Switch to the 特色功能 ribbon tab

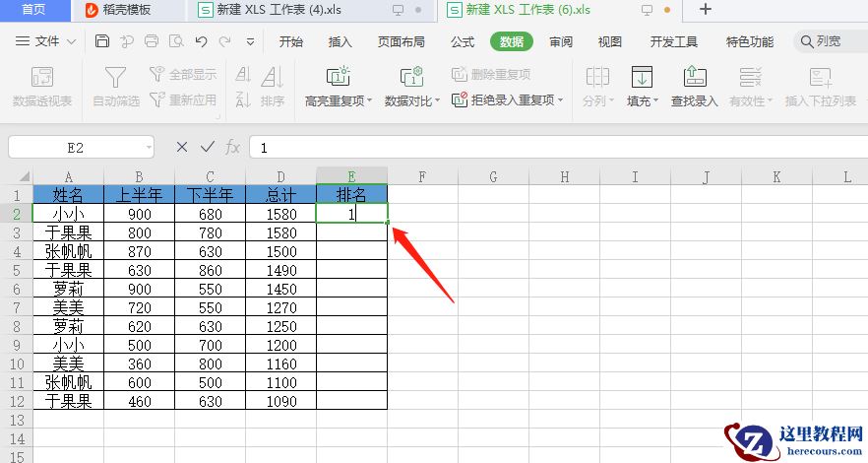tap(750, 41)
